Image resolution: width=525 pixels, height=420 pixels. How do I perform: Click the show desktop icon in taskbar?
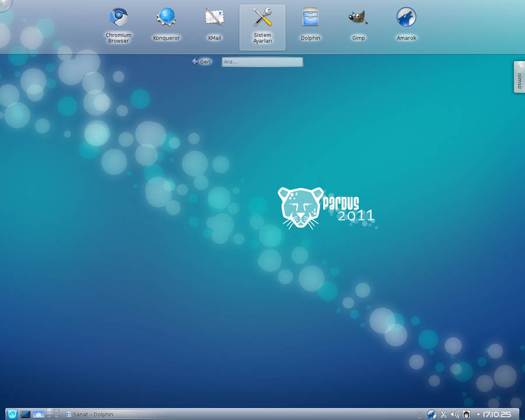point(25,414)
